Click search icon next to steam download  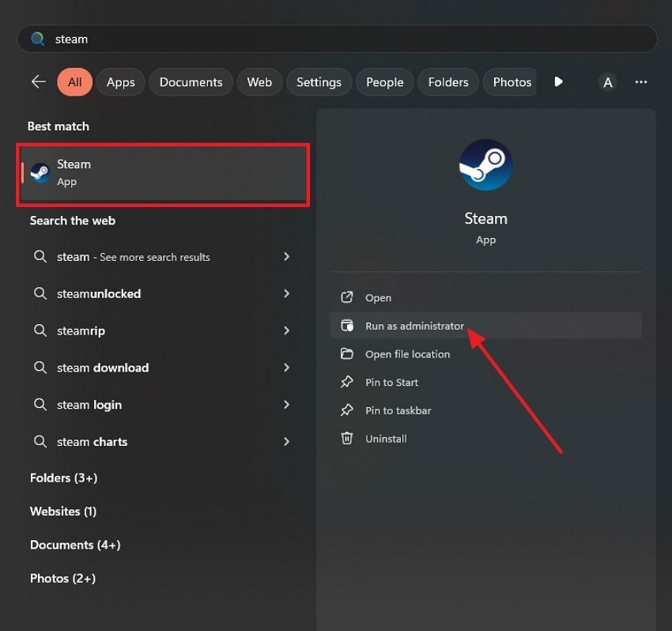(40, 368)
